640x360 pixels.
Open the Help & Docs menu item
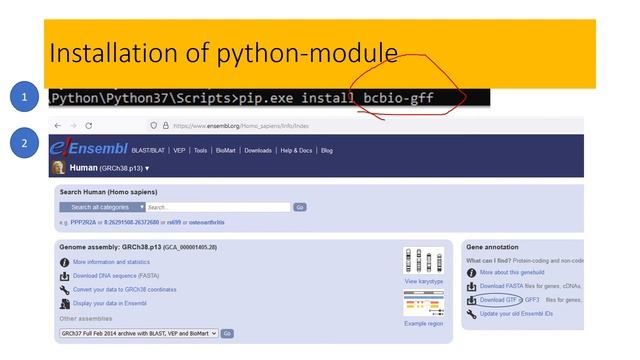tap(296, 151)
